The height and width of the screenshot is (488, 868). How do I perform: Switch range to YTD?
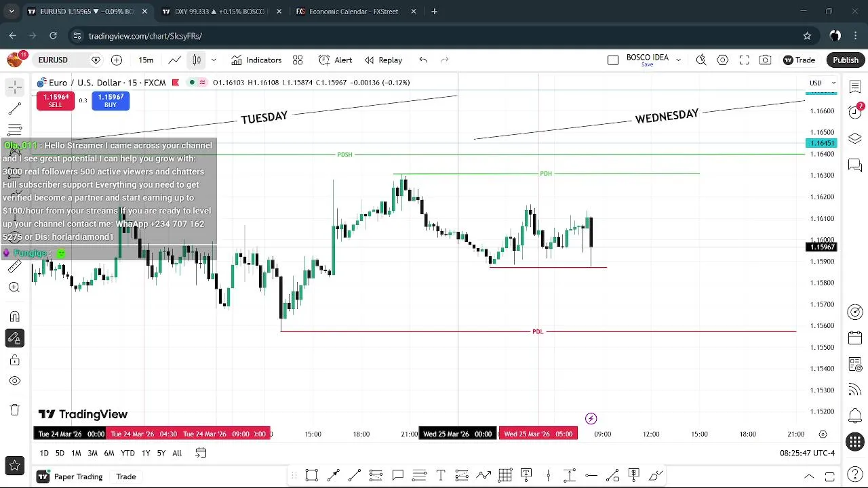(127, 453)
